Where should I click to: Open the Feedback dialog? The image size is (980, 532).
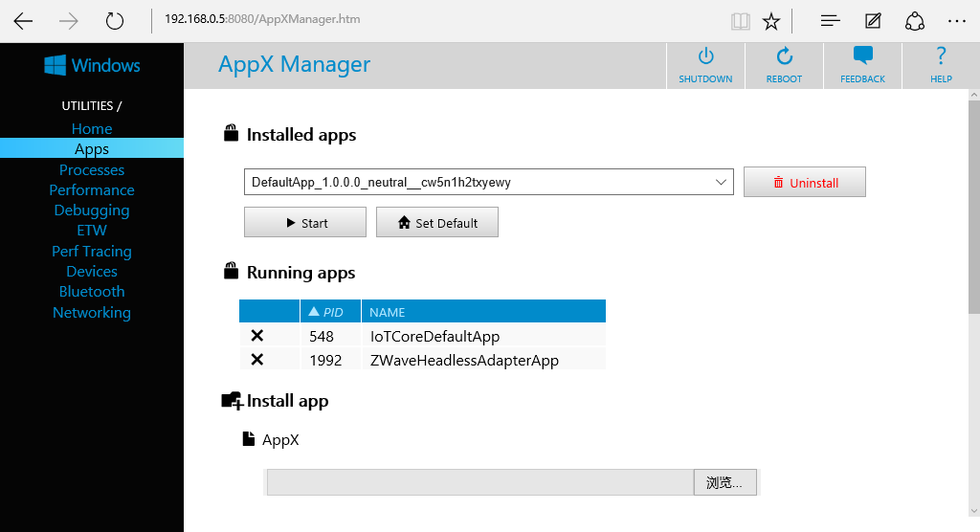[862, 66]
